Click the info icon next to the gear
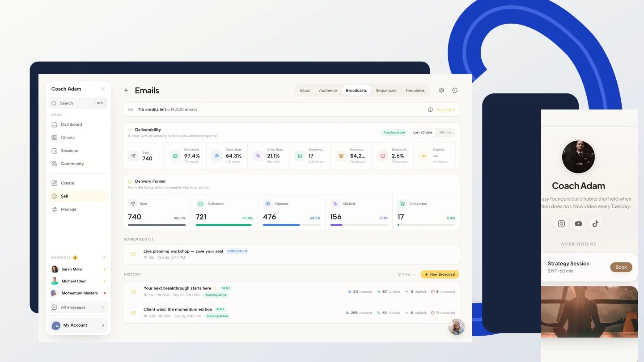The height and width of the screenshot is (362, 644). 455,90
